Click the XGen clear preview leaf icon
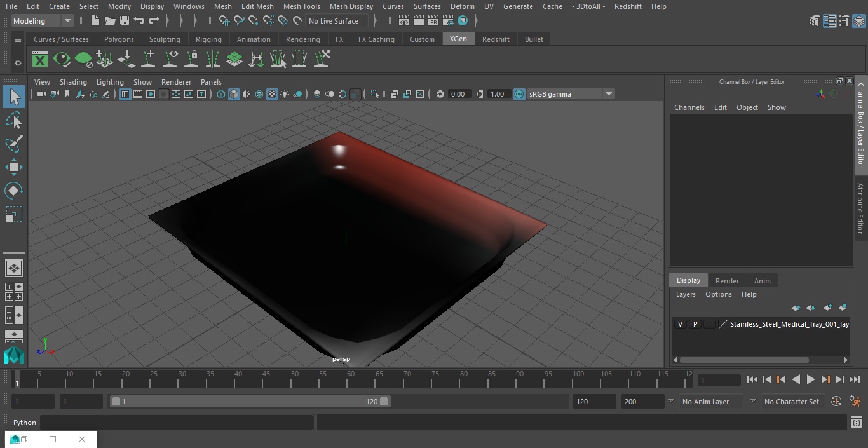Image resolution: width=868 pixels, height=448 pixels. [x=83, y=60]
